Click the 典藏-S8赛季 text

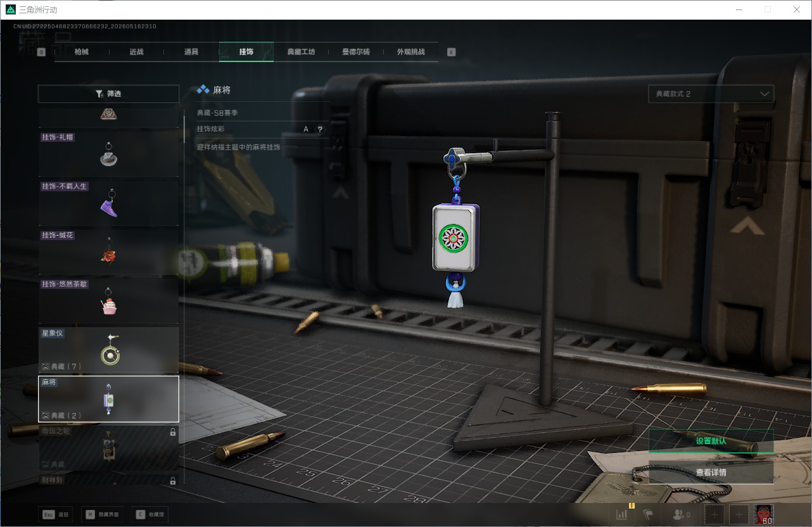217,113
